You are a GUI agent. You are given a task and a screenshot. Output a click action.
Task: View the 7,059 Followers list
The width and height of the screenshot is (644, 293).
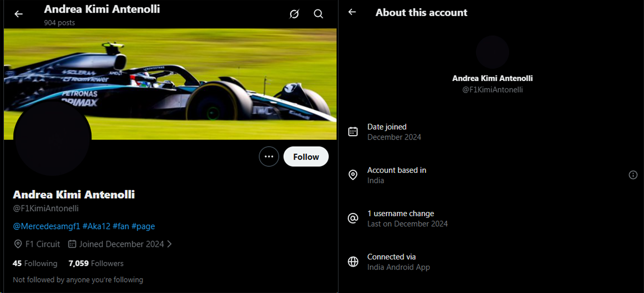(x=96, y=263)
